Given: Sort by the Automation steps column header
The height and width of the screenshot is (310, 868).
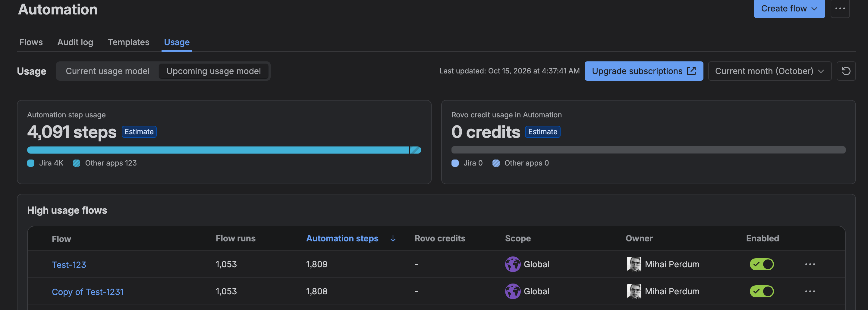Looking at the screenshot, I should click(x=342, y=239).
